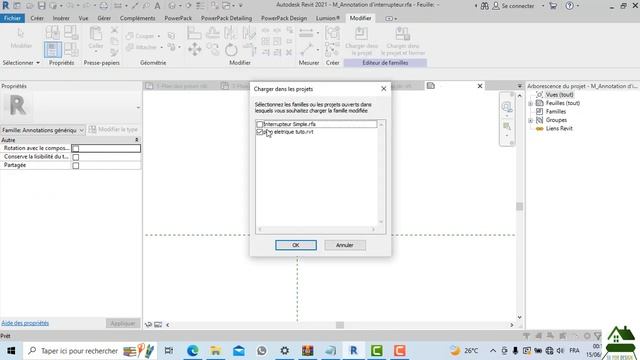Open Settings gear from taskbar
640x360 pixels.
[284, 351]
